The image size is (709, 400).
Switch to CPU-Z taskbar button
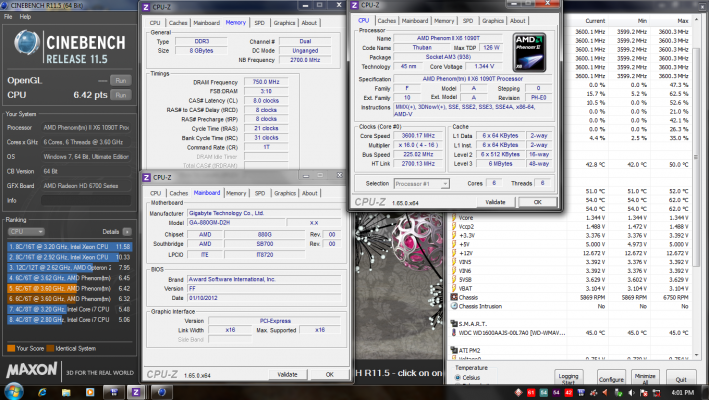tap(136, 392)
